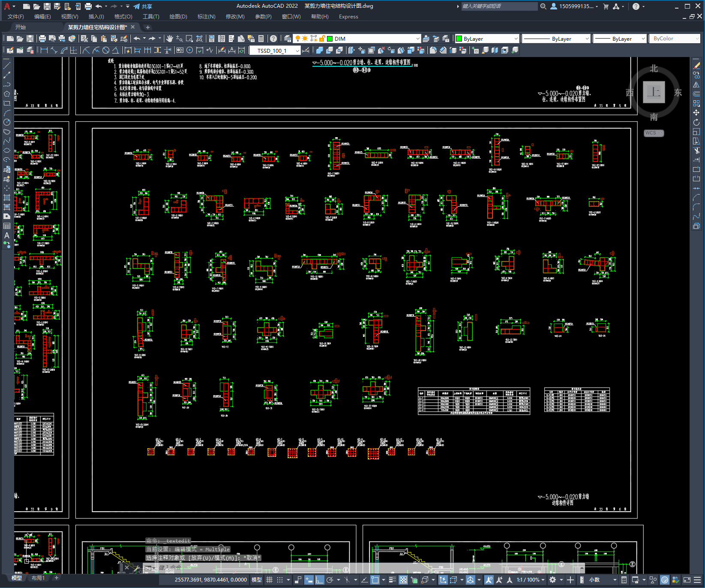Select the Move tool in right toolbar
The height and width of the screenshot is (588, 705).
tap(696, 113)
